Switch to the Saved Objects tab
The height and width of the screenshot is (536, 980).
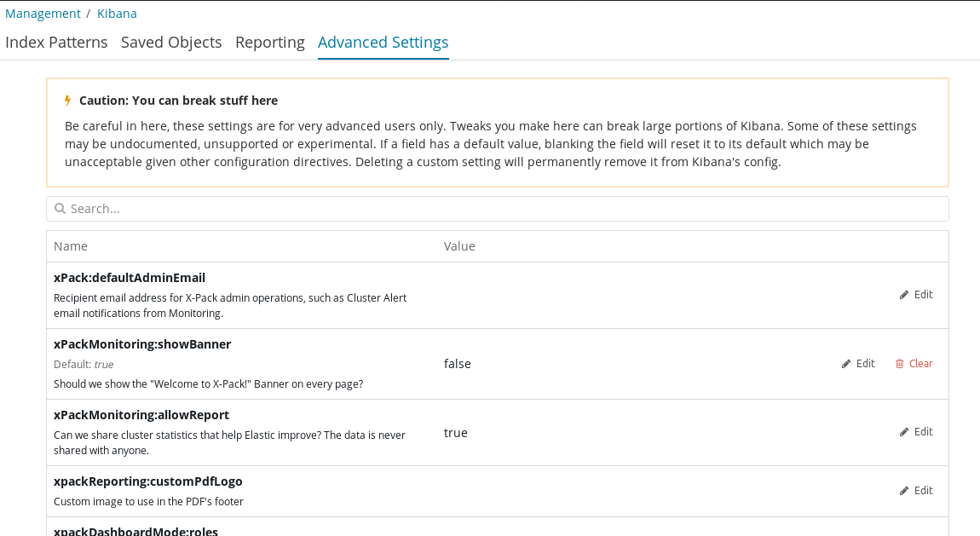click(171, 43)
